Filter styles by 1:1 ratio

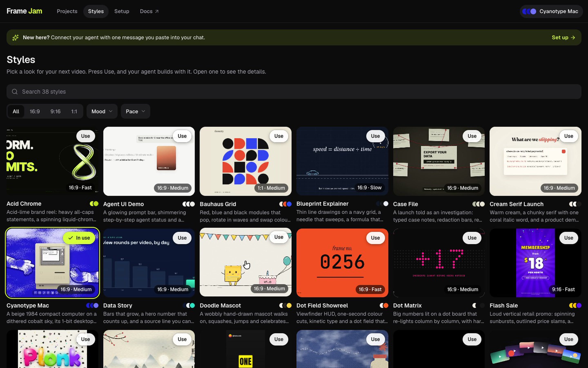tap(74, 111)
